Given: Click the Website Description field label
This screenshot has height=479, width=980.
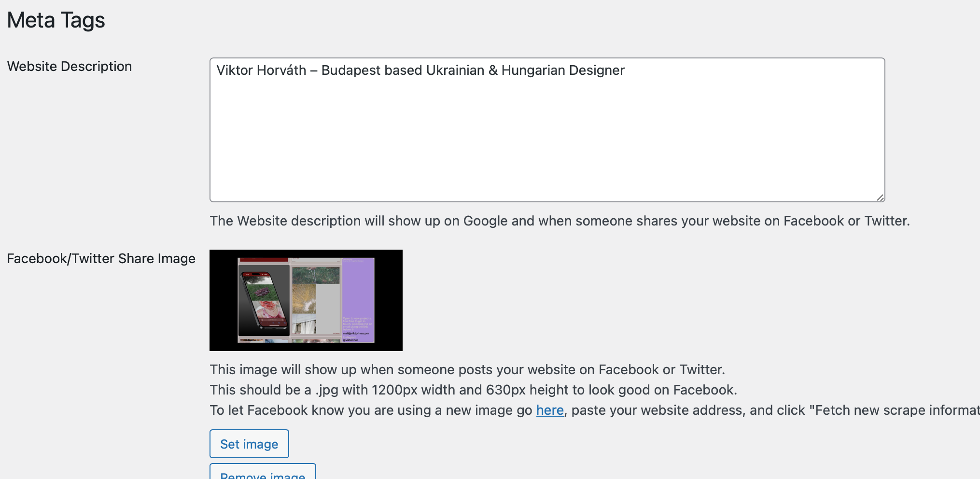Looking at the screenshot, I should coord(70,66).
